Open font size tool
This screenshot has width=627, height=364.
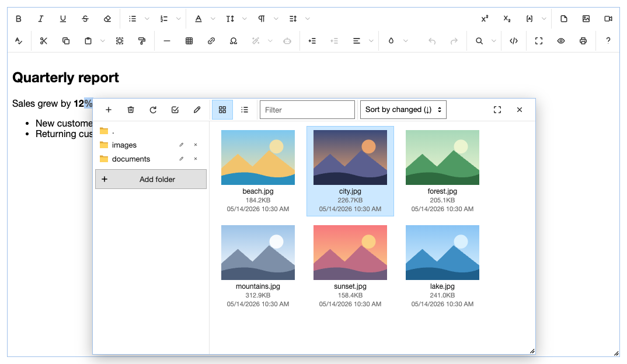[230, 19]
